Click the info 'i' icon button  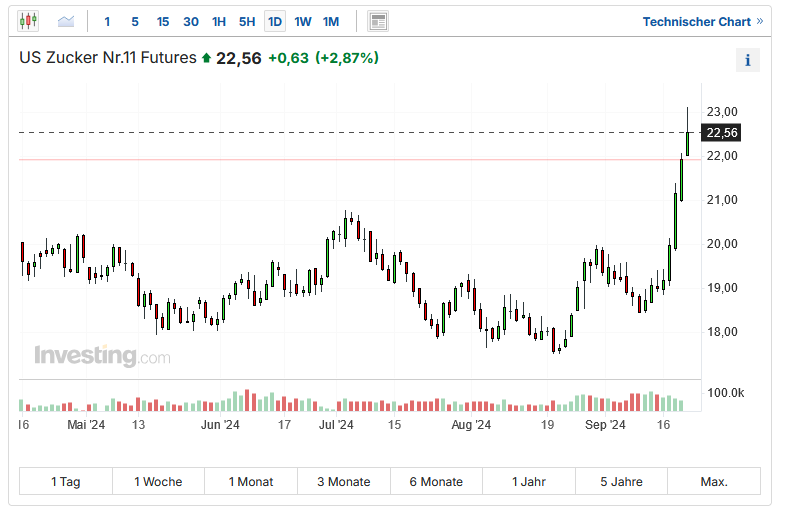click(x=747, y=60)
